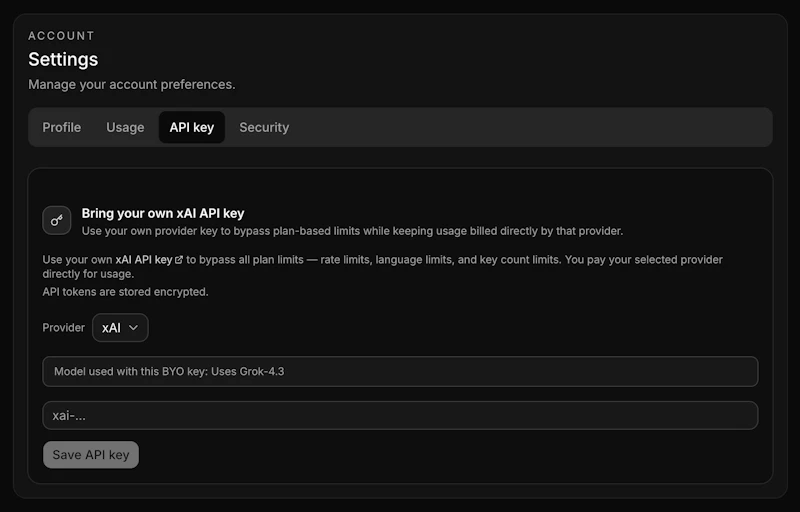
Task: Click the 'Bring your own xAI API key' heading
Action: [x=163, y=213]
